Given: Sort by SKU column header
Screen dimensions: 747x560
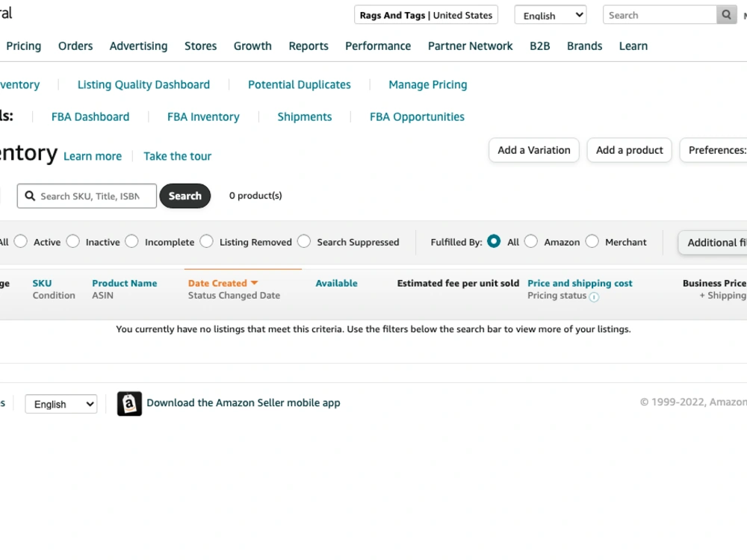Looking at the screenshot, I should pos(42,283).
